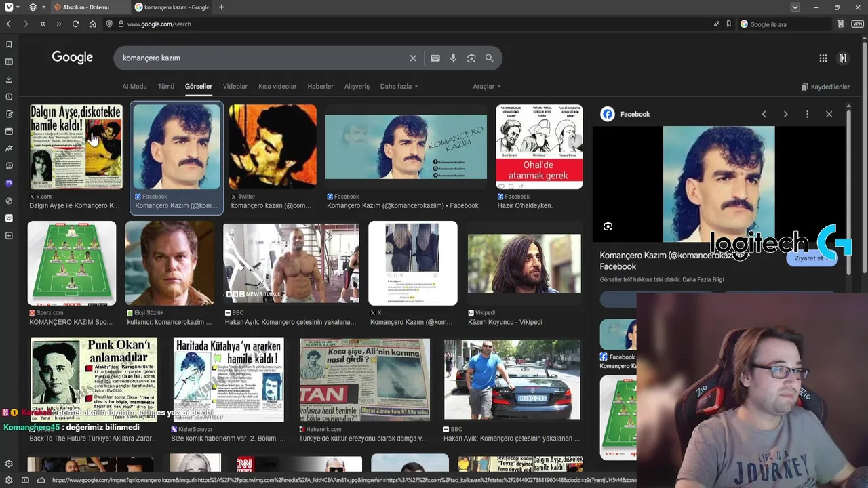Open Google account avatar
The width and height of the screenshot is (868, 488).
[843, 58]
